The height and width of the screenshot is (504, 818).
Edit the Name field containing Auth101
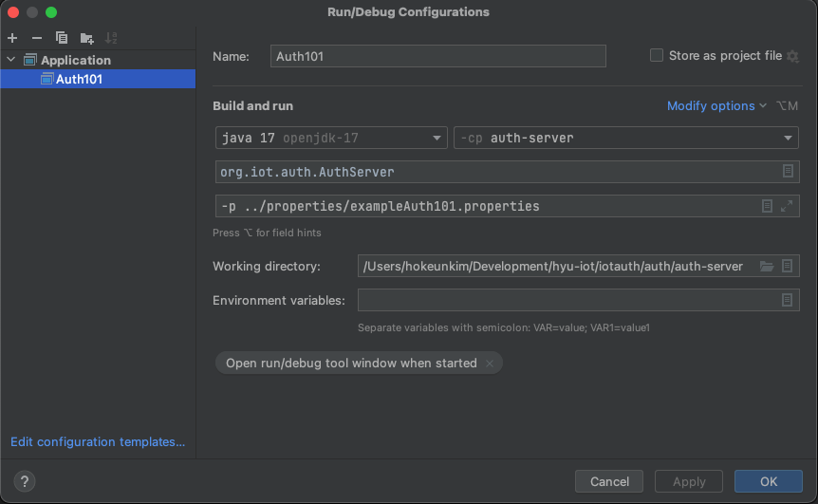[437, 56]
